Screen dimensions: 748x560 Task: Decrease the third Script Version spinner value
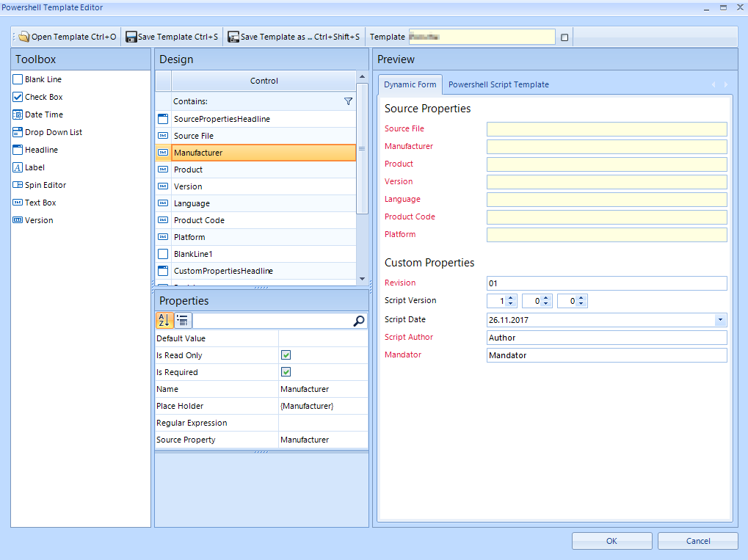581,304
